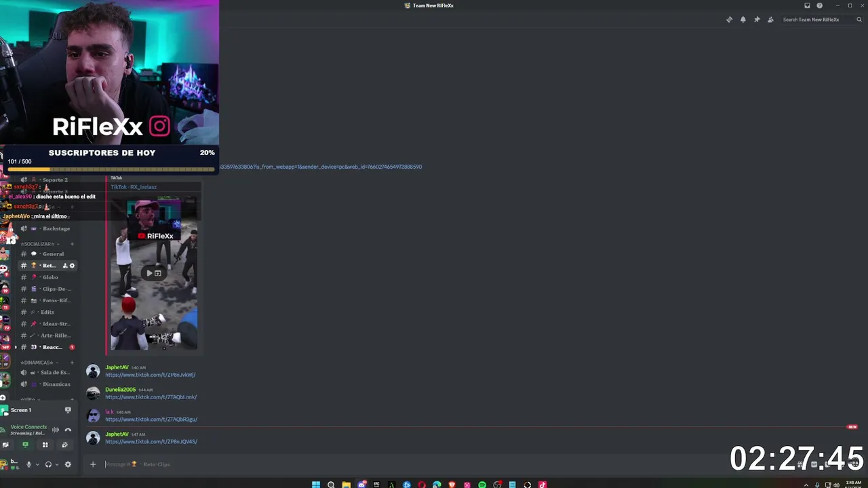Open the Clips-De text channel

coord(47,289)
